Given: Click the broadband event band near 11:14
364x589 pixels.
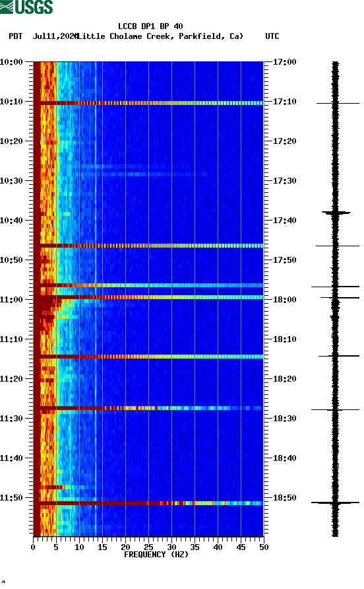Looking at the screenshot, I should pos(148,357).
